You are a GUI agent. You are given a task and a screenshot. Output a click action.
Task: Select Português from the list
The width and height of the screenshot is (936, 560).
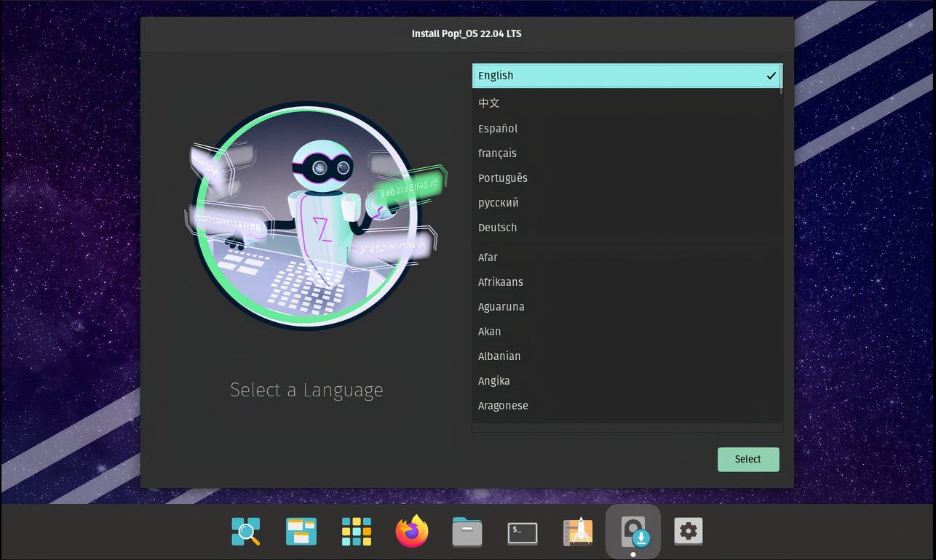[503, 177]
